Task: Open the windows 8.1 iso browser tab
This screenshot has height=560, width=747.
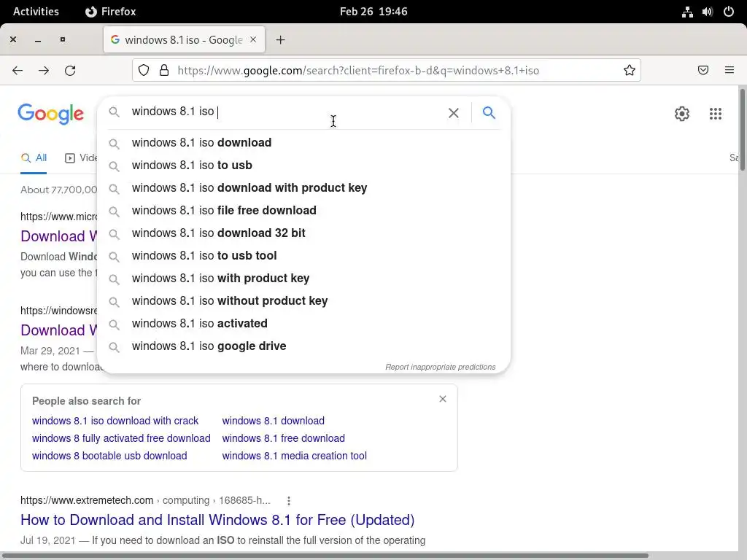Action: (x=184, y=40)
